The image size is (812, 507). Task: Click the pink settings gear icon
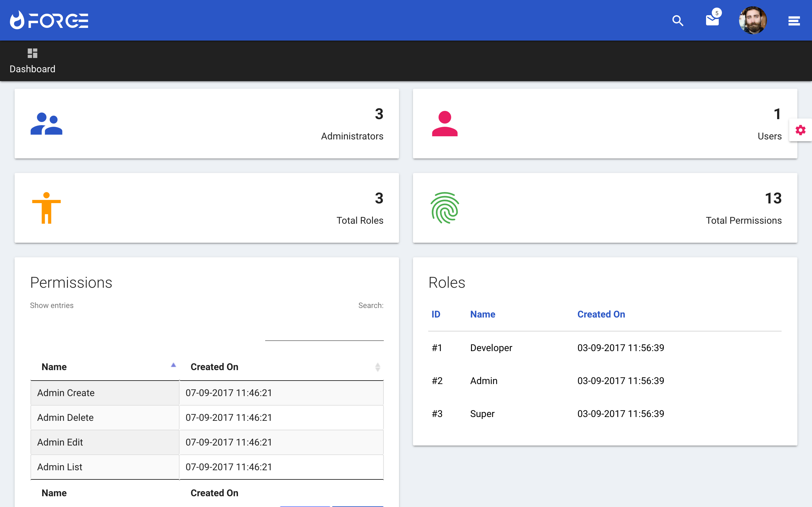point(801,130)
